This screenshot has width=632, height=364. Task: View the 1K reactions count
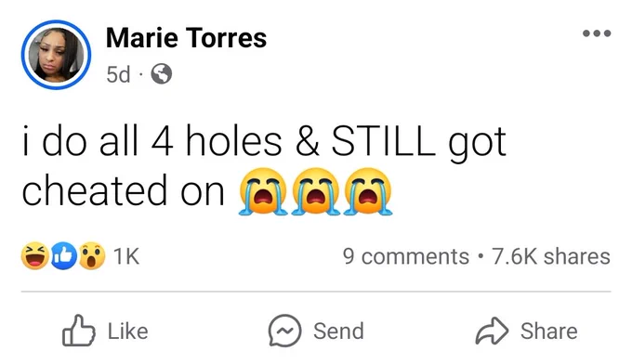pyautogui.click(x=126, y=256)
